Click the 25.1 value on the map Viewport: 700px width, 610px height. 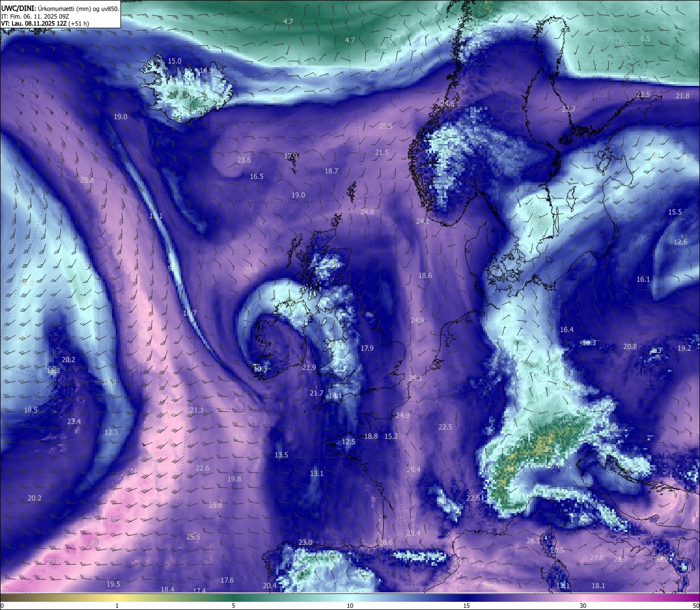pos(416,379)
